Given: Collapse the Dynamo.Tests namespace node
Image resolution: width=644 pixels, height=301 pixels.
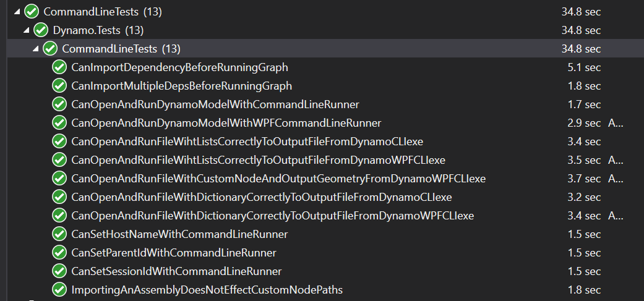Looking at the screenshot, I should (x=26, y=30).
